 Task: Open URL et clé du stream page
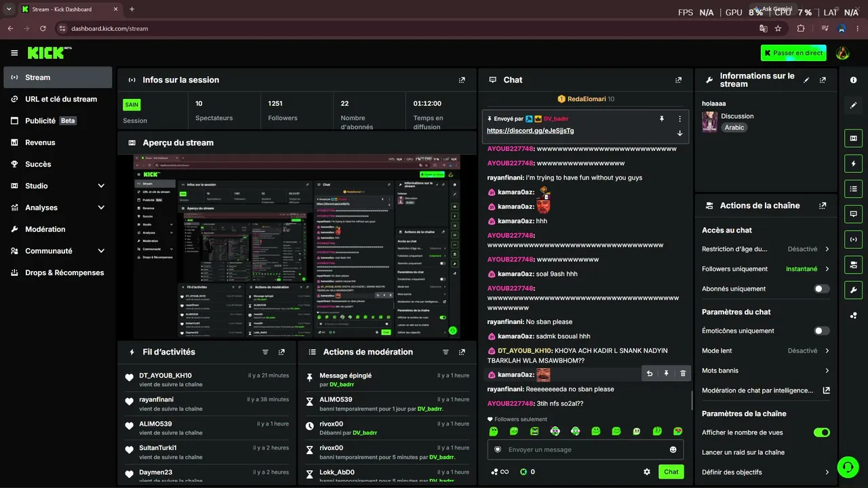58,99
